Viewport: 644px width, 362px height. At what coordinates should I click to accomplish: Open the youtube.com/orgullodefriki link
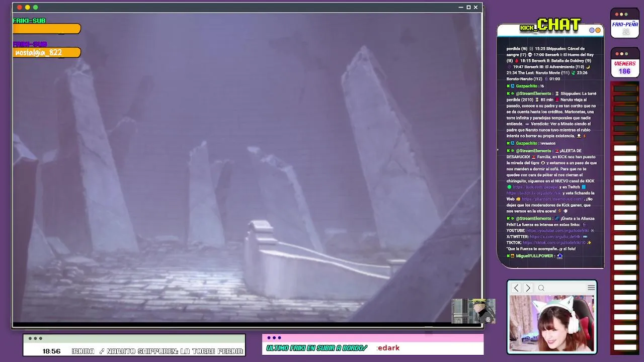(x=557, y=231)
